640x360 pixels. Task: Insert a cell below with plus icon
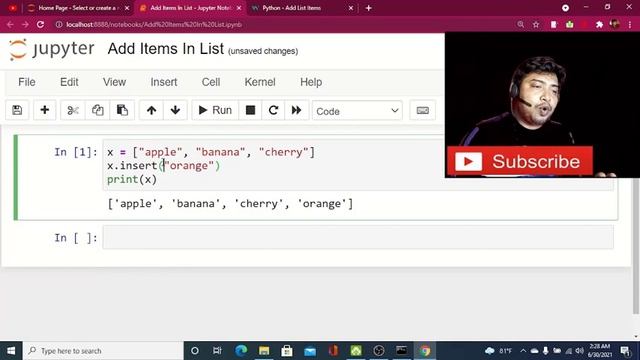[44, 110]
